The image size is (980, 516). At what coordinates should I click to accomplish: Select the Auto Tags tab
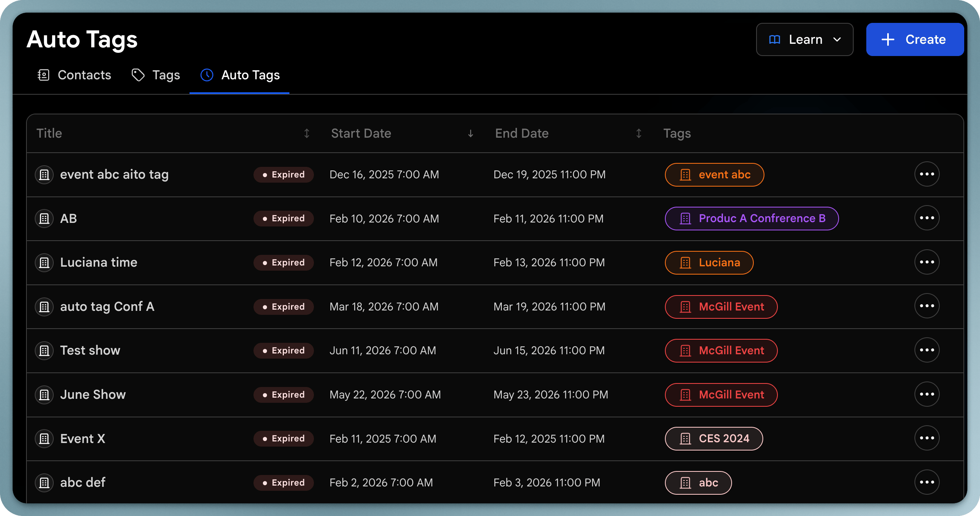point(240,75)
